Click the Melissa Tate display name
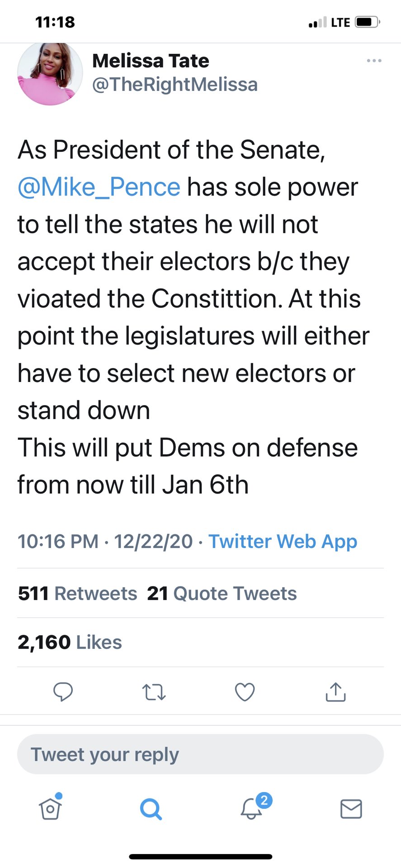 click(x=151, y=60)
